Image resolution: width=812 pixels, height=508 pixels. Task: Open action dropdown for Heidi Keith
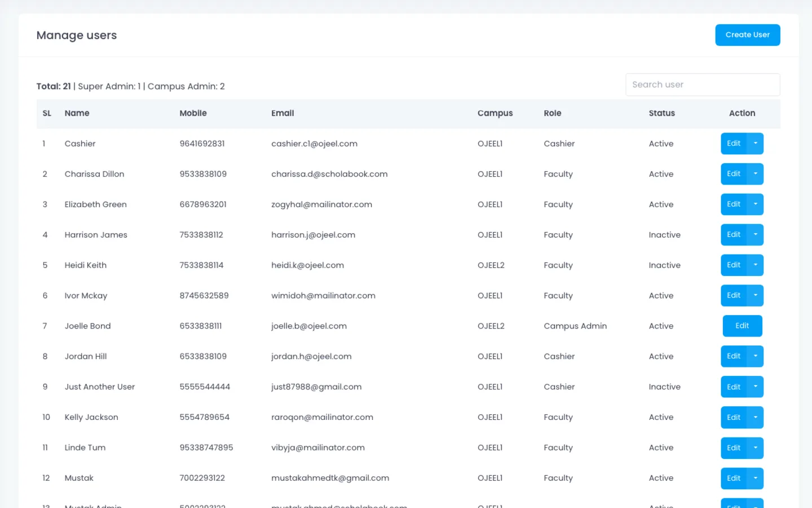[x=756, y=265]
